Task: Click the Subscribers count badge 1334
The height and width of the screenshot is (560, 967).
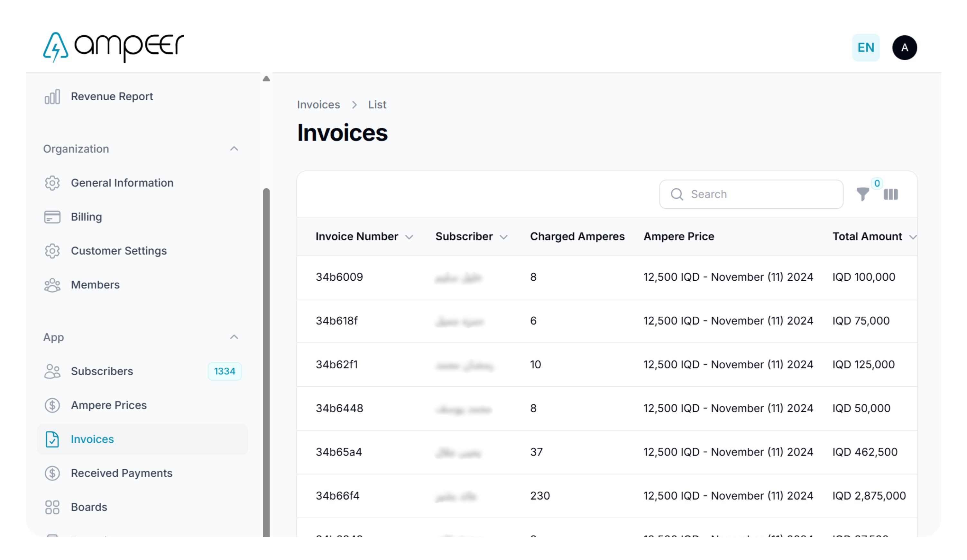Action: (x=225, y=371)
